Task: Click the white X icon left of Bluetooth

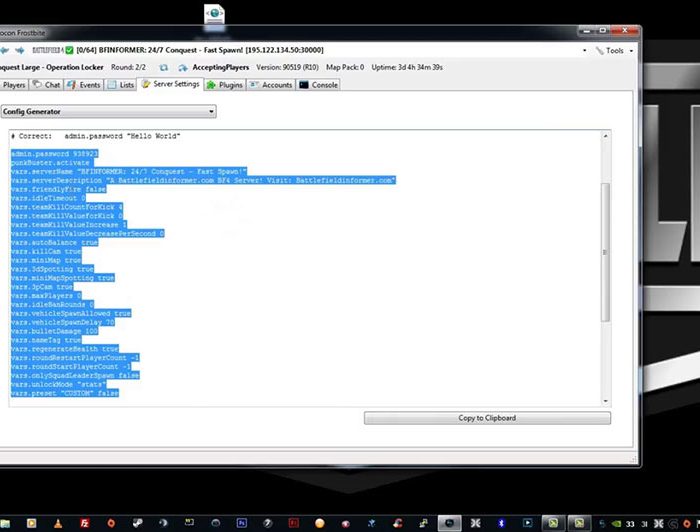Action: click(x=475, y=523)
